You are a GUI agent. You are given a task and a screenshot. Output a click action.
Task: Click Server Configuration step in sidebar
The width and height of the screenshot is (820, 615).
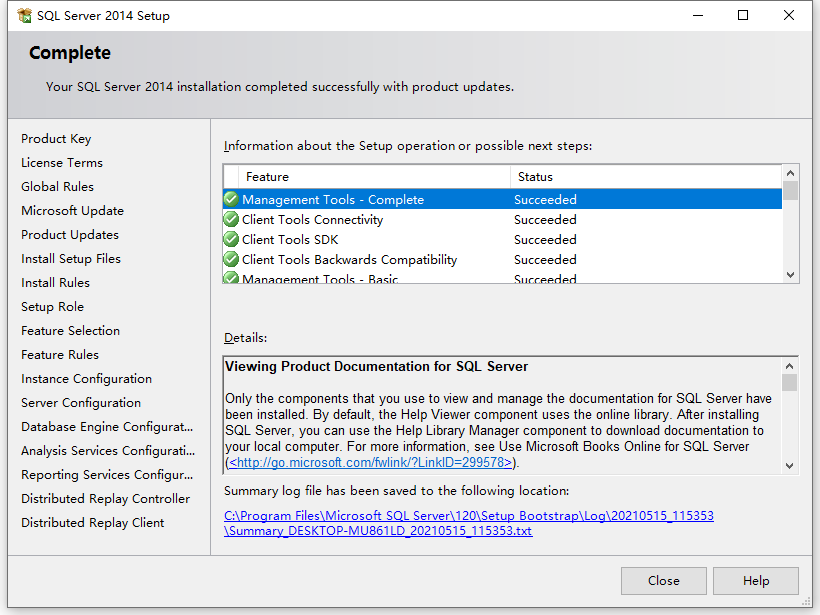tap(81, 403)
